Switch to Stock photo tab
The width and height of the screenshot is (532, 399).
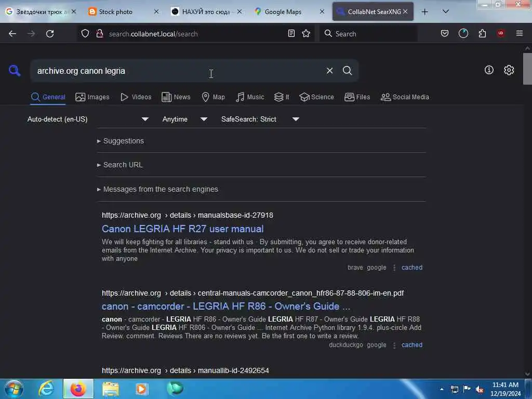point(115,12)
